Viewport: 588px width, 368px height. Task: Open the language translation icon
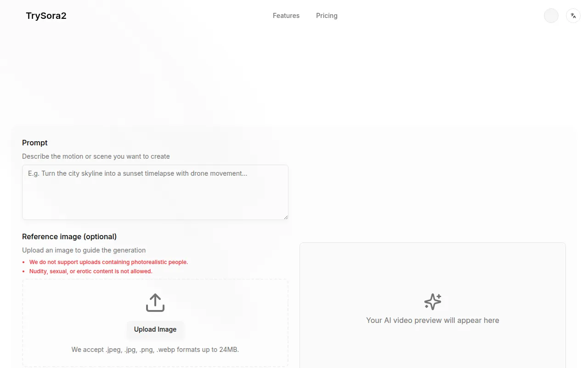pos(573,16)
